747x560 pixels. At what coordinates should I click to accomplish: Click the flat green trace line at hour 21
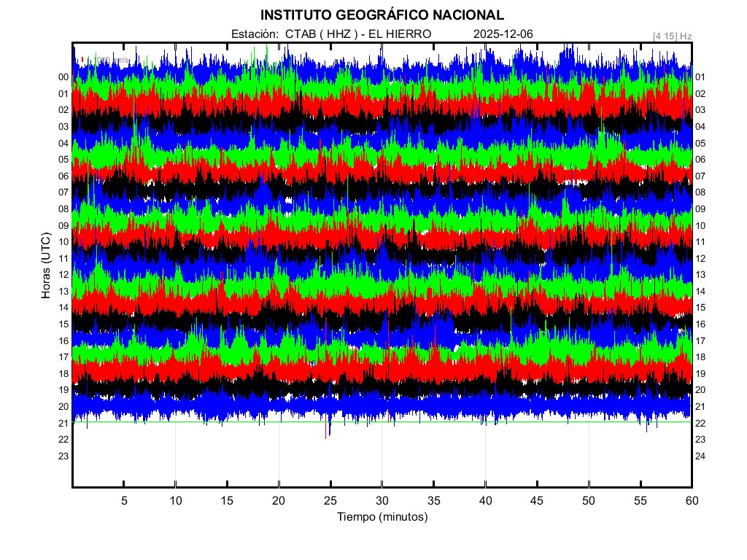pyautogui.click(x=511, y=422)
